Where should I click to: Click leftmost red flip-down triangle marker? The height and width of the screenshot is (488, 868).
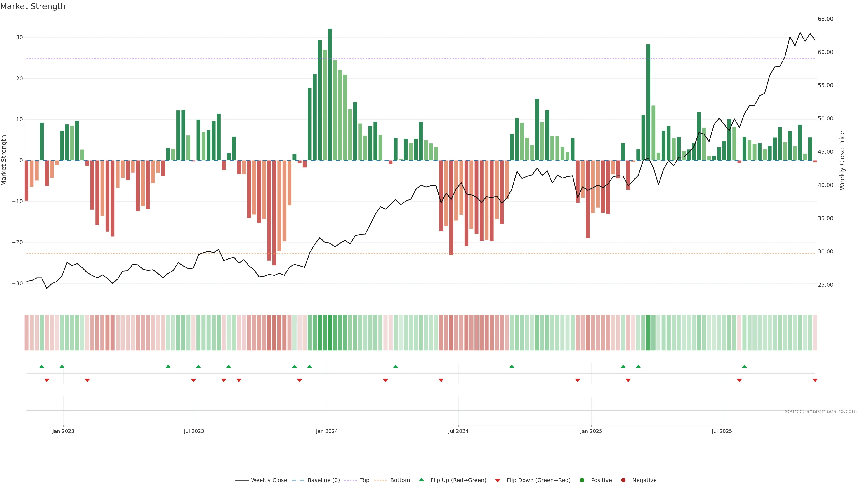click(47, 380)
